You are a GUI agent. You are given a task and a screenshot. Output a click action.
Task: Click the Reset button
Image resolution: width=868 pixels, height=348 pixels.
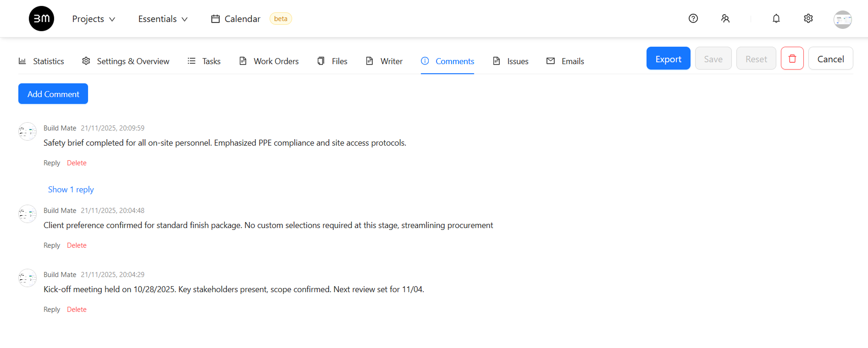(x=756, y=58)
